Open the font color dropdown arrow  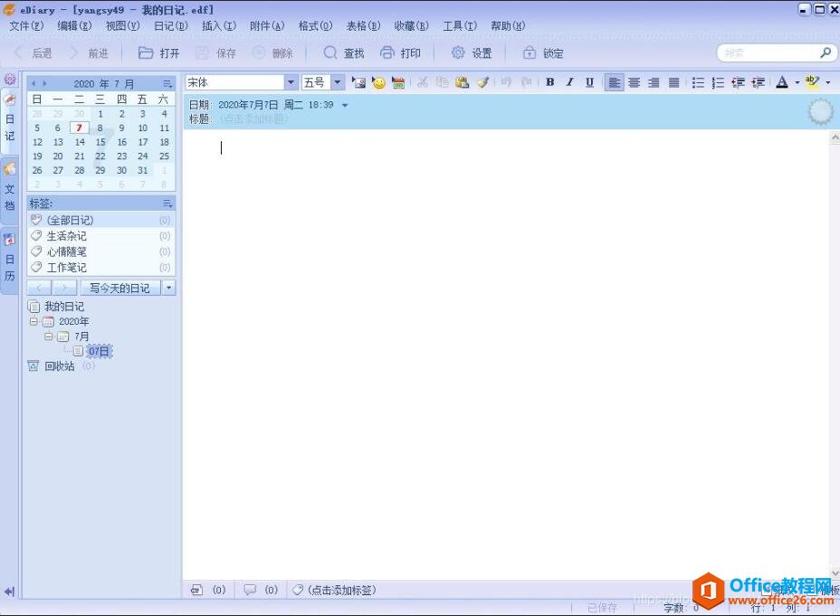[x=797, y=83]
